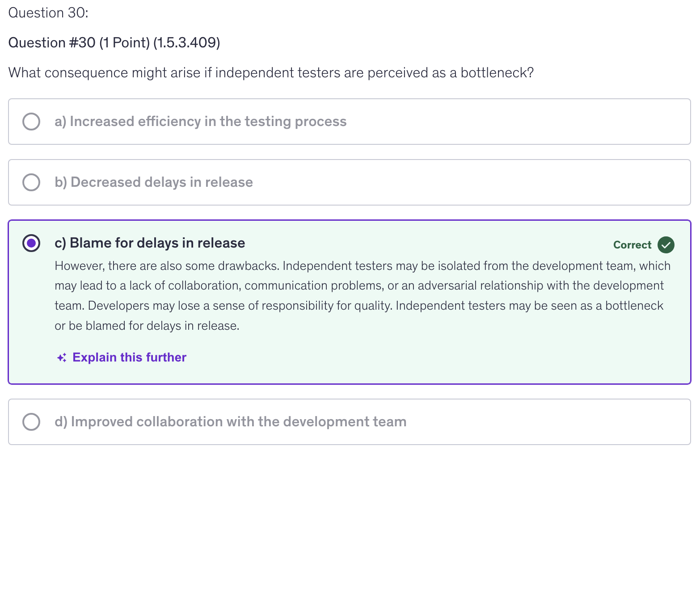
Task: Click the explanation paragraph under option c
Action: pyautogui.click(x=362, y=296)
